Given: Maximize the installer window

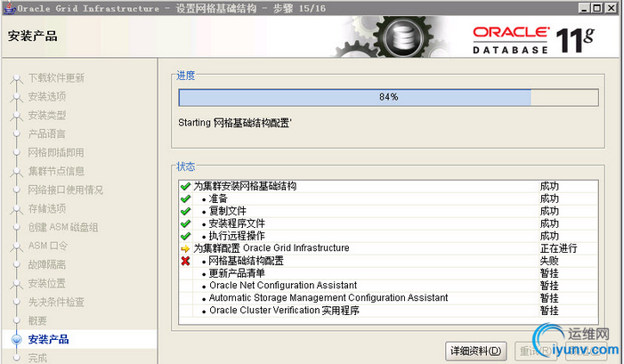Looking at the screenshot, I should (597, 8).
